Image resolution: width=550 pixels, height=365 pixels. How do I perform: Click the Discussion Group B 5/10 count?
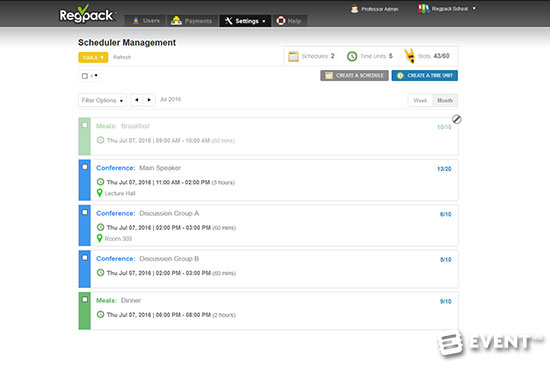click(x=445, y=259)
